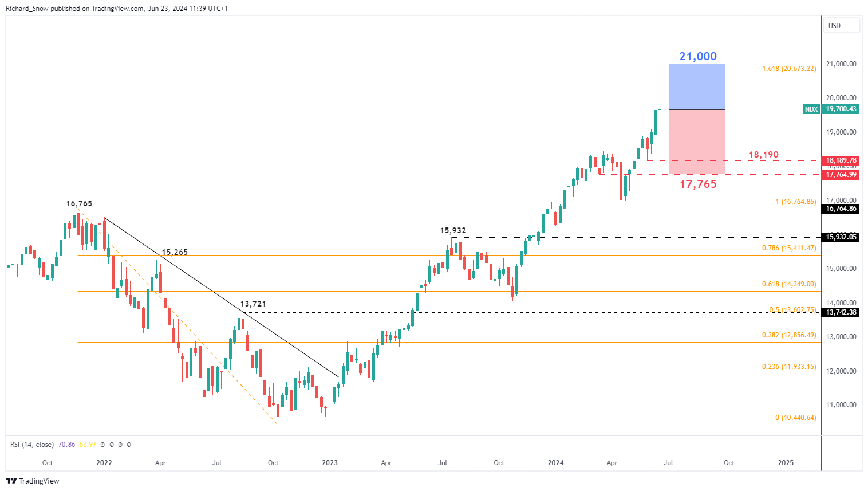Select the red stop-loss zone rectangle

697,142
